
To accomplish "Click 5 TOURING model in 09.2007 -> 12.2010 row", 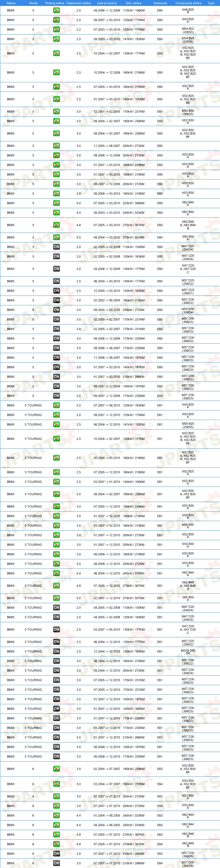I will [33, 415].
